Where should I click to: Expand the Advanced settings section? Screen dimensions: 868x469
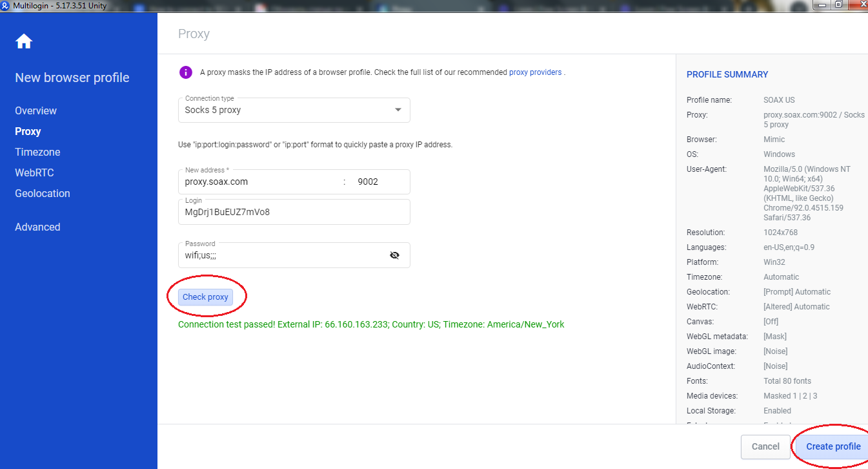(37, 227)
